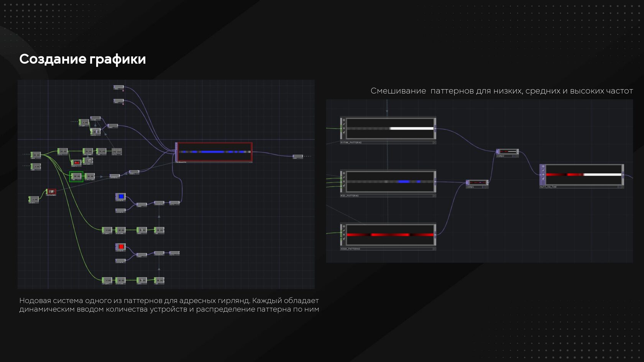Click viewer circle flag on MID_PATTERNS node

point(344,173)
